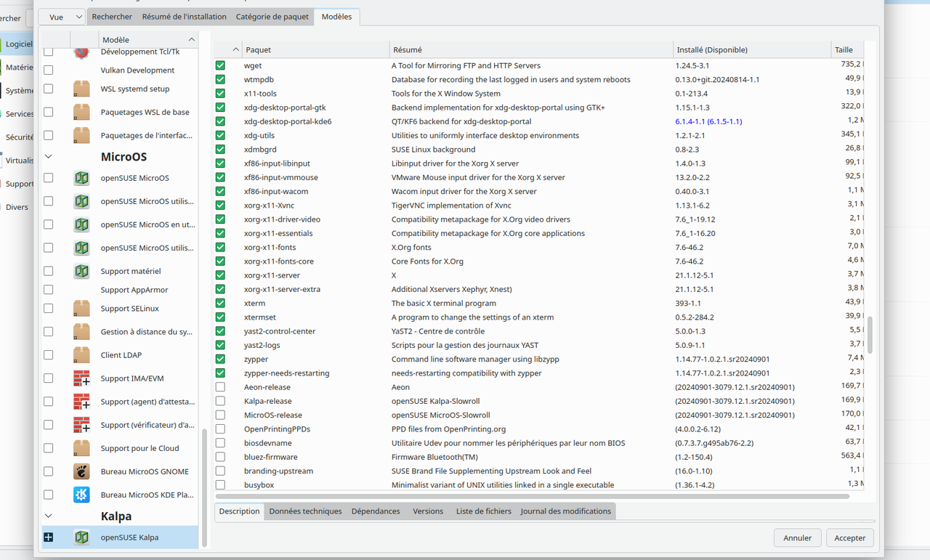
Task: Click the Paquetages WSL de base box icon
Action: pos(81,112)
